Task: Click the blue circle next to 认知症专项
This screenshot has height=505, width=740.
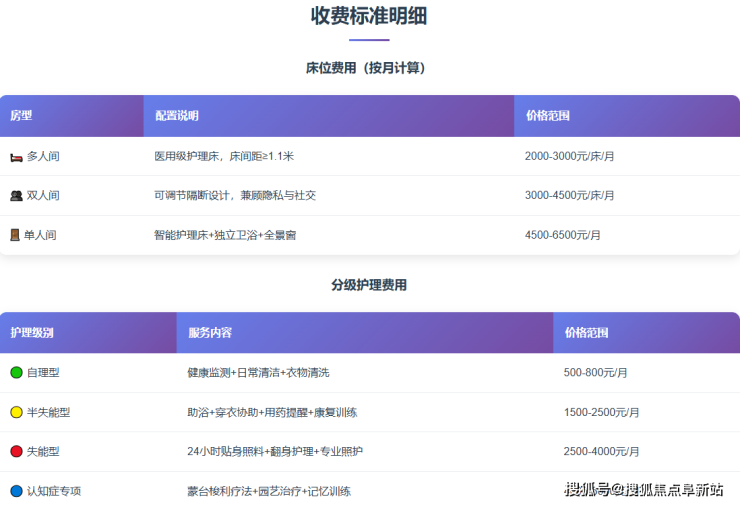Action: click(x=16, y=491)
